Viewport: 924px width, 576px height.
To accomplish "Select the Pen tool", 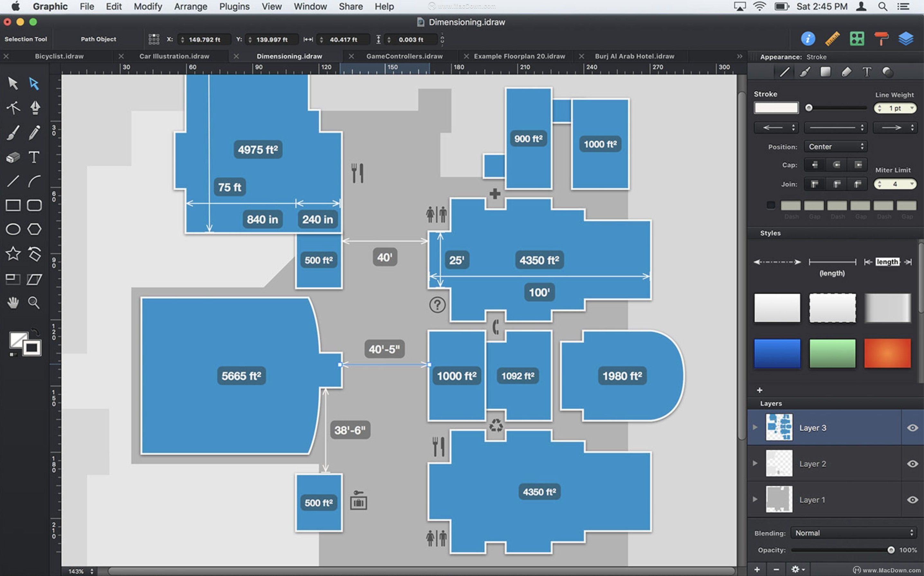I will click(x=35, y=108).
